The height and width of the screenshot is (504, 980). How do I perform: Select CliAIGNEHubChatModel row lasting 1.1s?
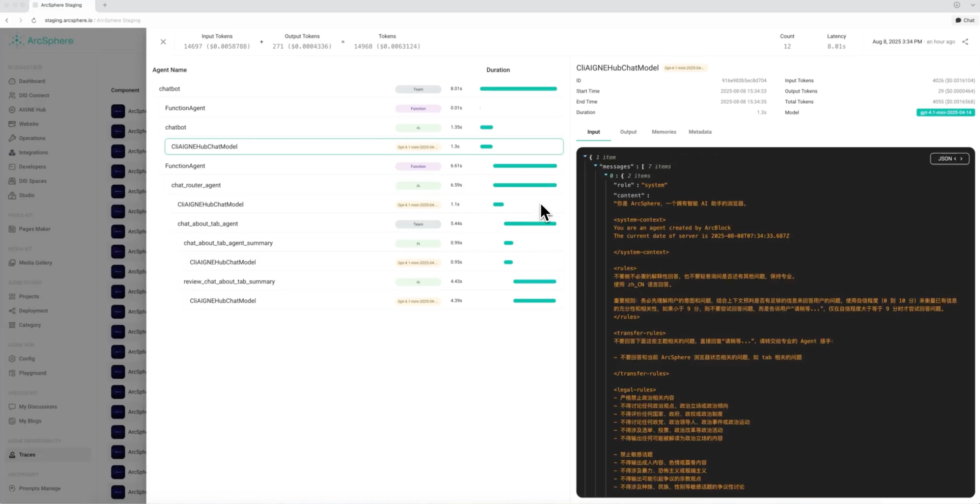point(367,204)
